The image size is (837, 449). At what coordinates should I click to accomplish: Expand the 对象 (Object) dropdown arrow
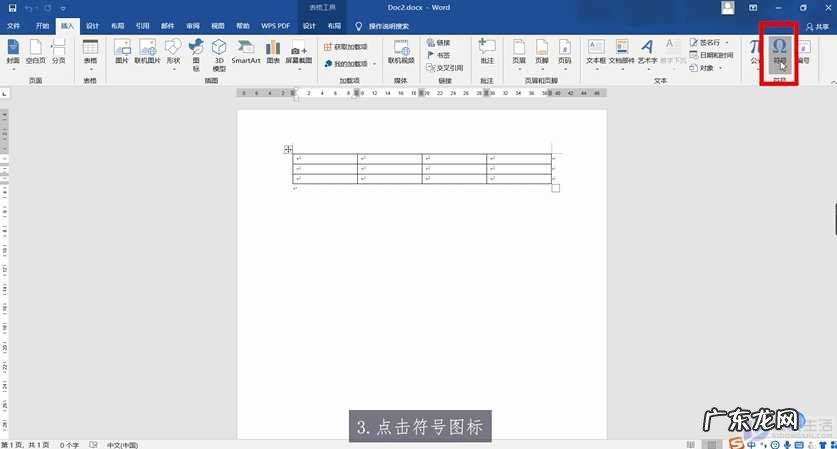click(x=721, y=68)
